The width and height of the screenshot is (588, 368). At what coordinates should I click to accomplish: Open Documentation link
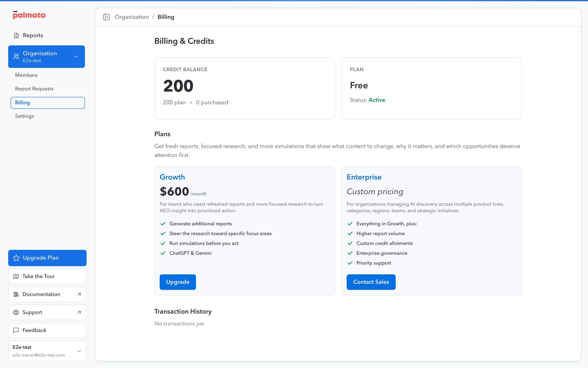[x=47, y=294]
